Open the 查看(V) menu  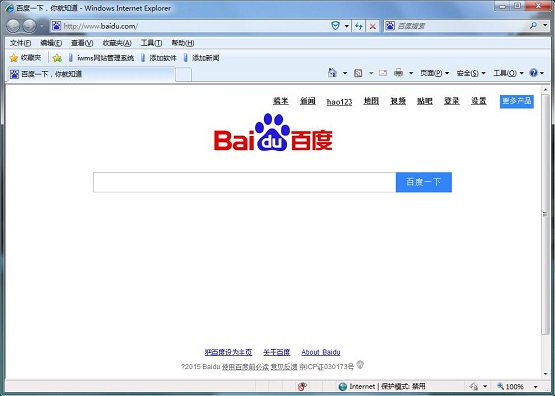82,43
